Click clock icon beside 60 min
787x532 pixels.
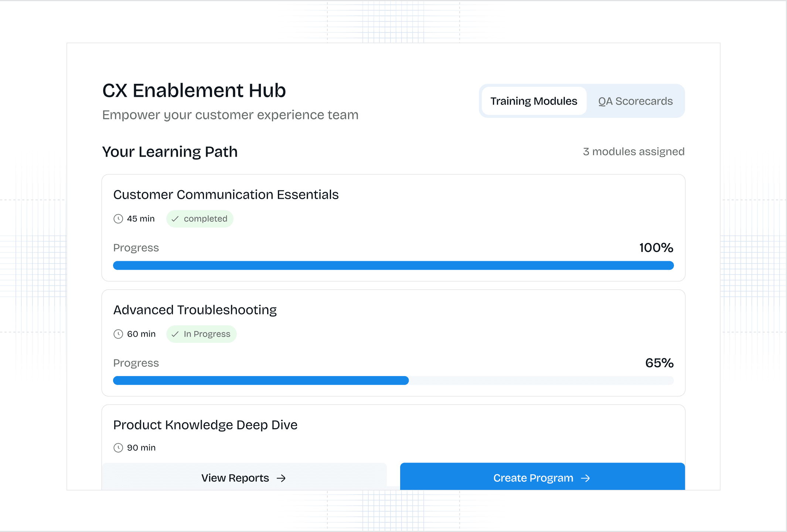click(118, 334)
